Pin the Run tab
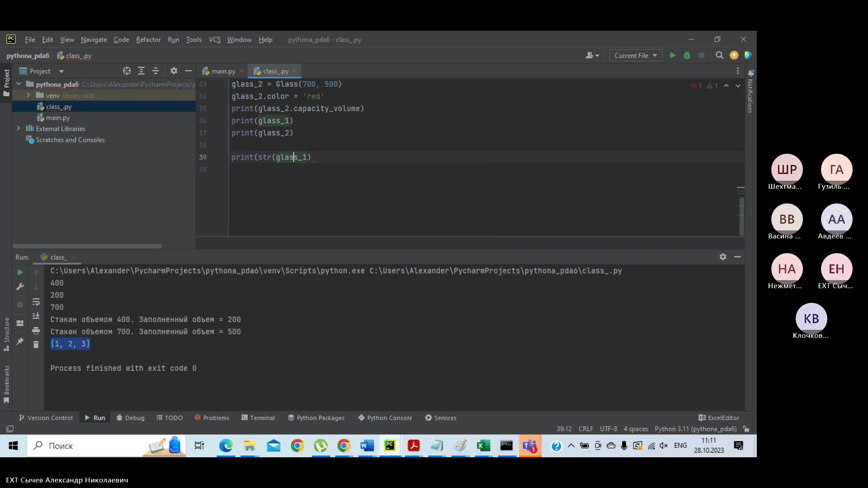868x488 pixels. (20, 342)
